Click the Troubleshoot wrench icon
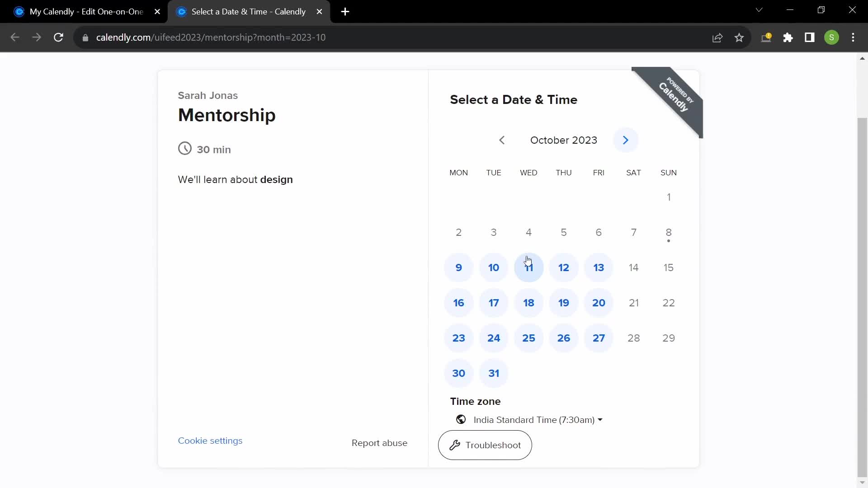Image resolution: width=868 pixels, height=488 pixels. (455, 445)
